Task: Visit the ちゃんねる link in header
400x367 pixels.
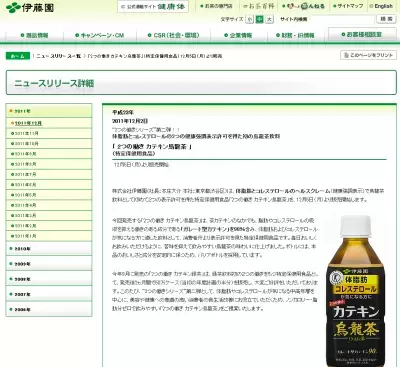Action: click(303, 6)
